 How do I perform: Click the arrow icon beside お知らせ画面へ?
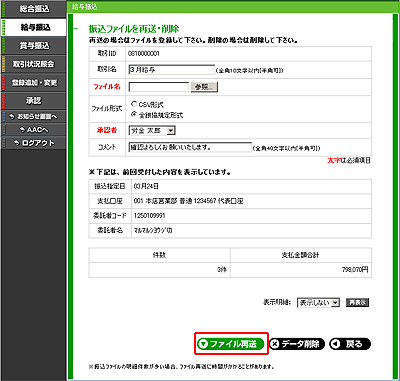tap(13, 116)
